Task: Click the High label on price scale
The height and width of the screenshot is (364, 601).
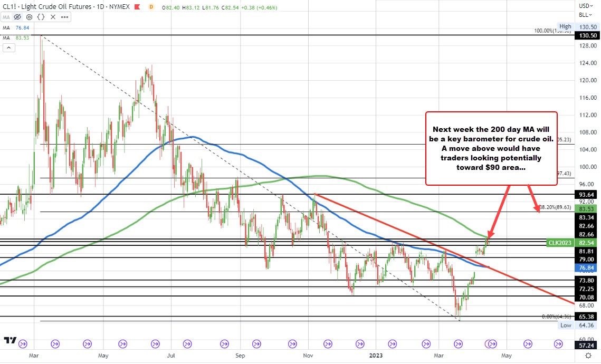Action: (565, 26)
